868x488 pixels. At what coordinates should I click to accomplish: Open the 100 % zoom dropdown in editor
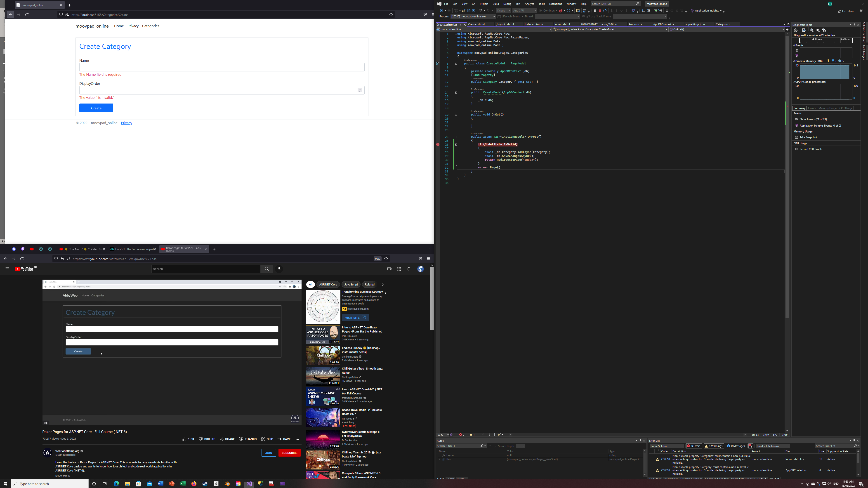pyautogui.click(x=442, y=435)
